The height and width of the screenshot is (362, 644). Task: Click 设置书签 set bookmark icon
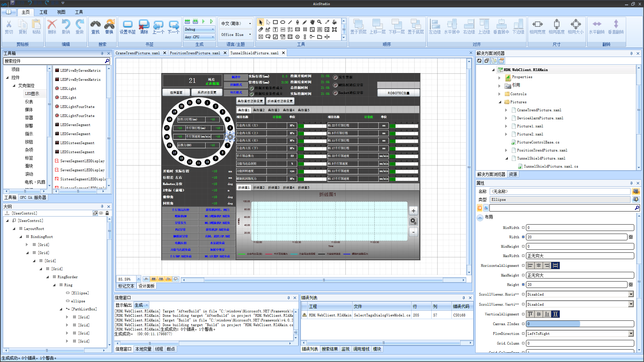[x=127, y=24]
